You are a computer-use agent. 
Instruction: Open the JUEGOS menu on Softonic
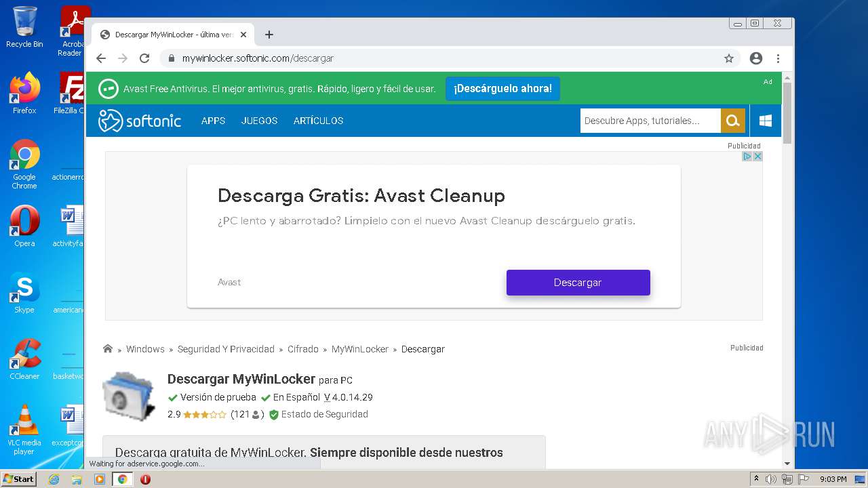260,121
